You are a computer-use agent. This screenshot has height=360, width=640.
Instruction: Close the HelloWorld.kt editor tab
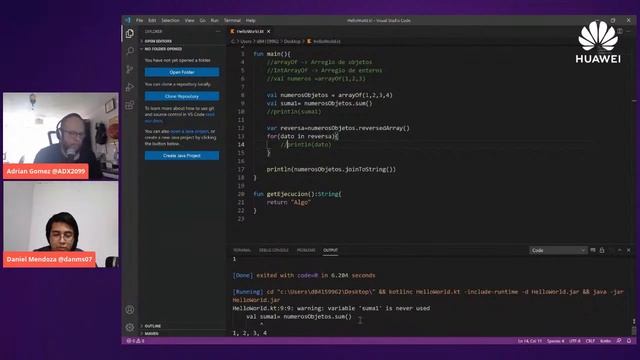269,31
